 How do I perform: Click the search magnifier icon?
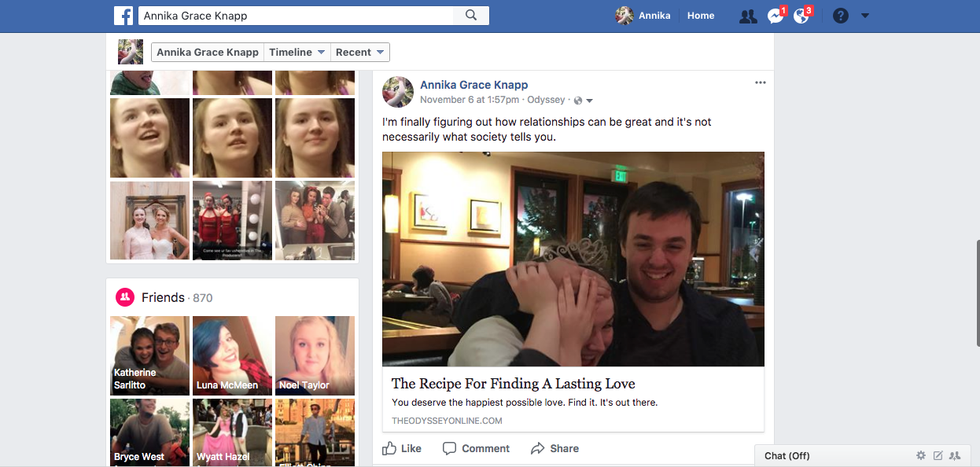point(471,16)
